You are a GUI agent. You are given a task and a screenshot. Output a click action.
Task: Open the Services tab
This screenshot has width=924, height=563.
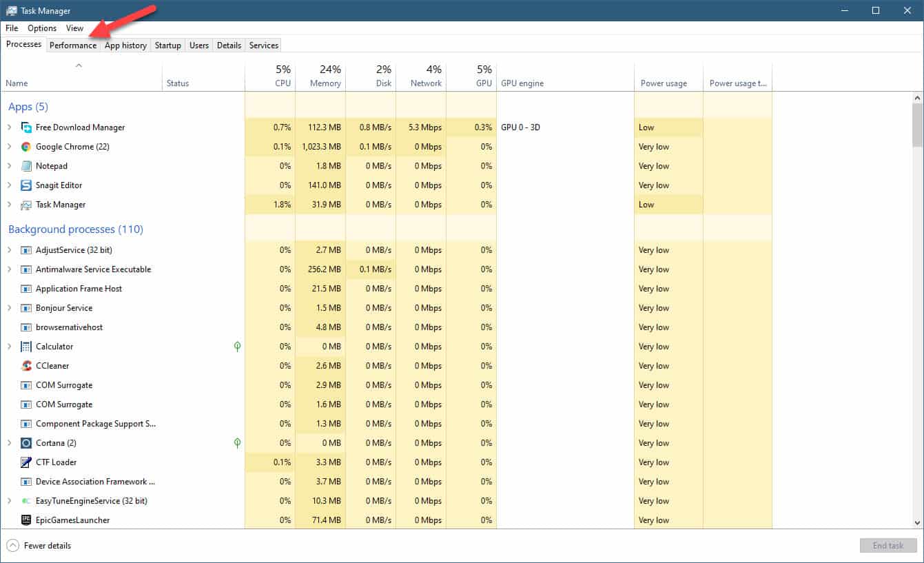[x=264, y=45]
